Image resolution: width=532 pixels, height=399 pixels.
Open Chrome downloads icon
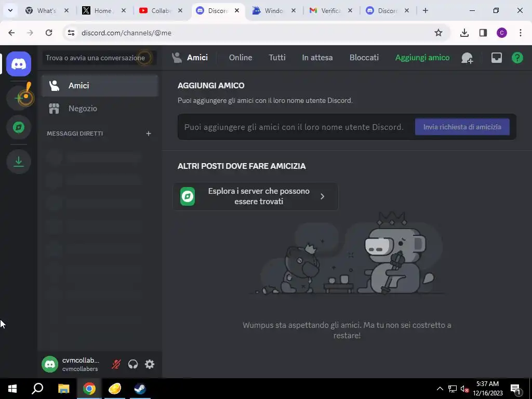464,33
